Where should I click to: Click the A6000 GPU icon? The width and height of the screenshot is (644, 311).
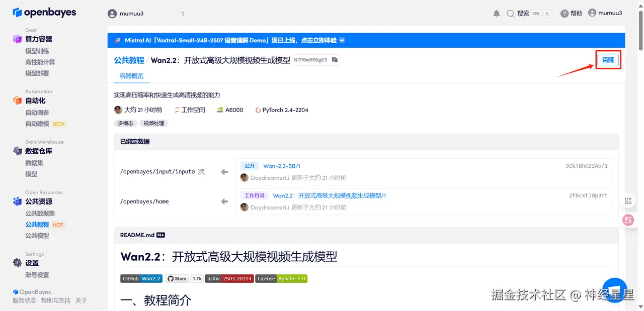pyautogui.click(x=220, y=110)
